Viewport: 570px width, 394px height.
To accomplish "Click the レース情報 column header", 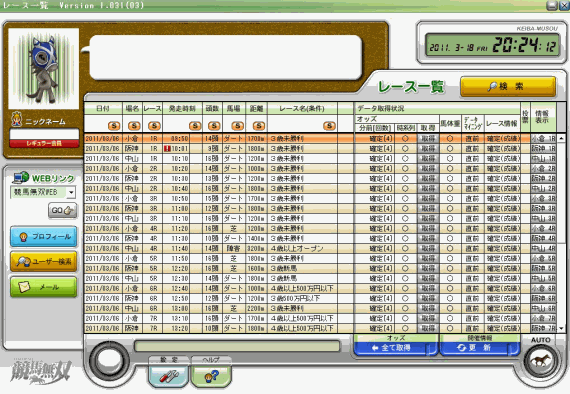I will click(x=502, y=124).
